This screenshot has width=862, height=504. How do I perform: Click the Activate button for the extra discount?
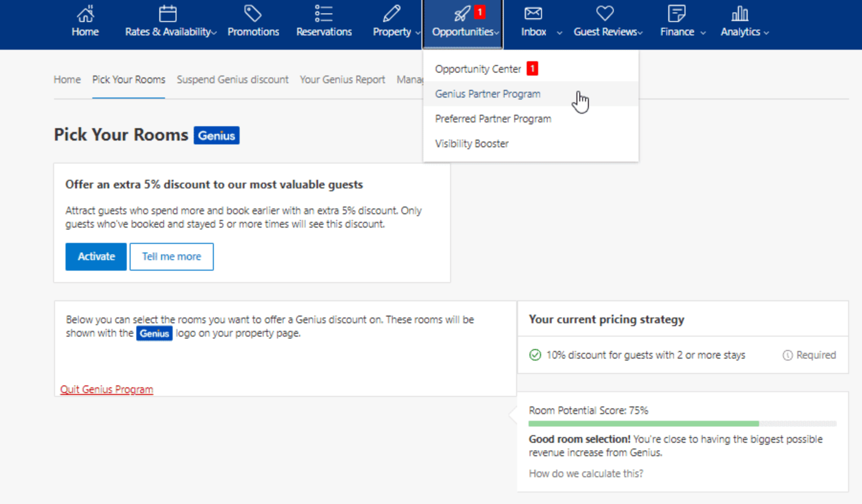96,257
